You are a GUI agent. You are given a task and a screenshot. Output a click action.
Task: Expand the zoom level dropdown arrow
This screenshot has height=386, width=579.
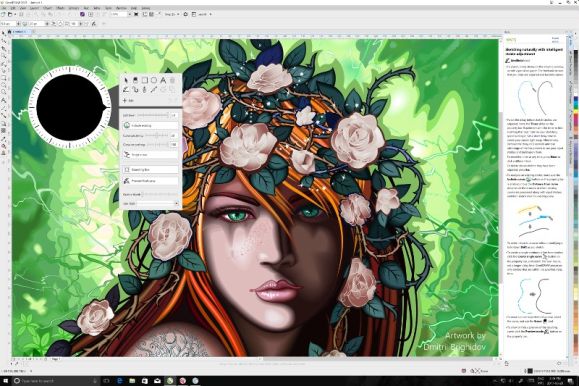coord(130,14)
